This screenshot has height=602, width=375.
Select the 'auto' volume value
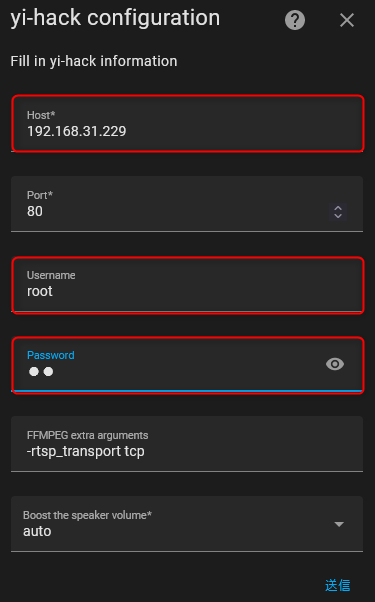37,531
